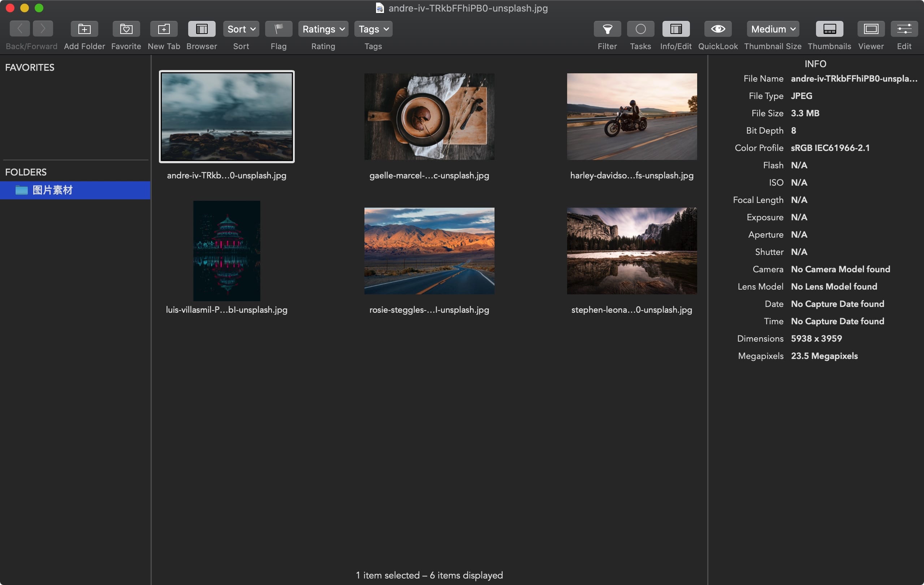
Task: Expand the Sort dropdown
Action: (241, 29)
